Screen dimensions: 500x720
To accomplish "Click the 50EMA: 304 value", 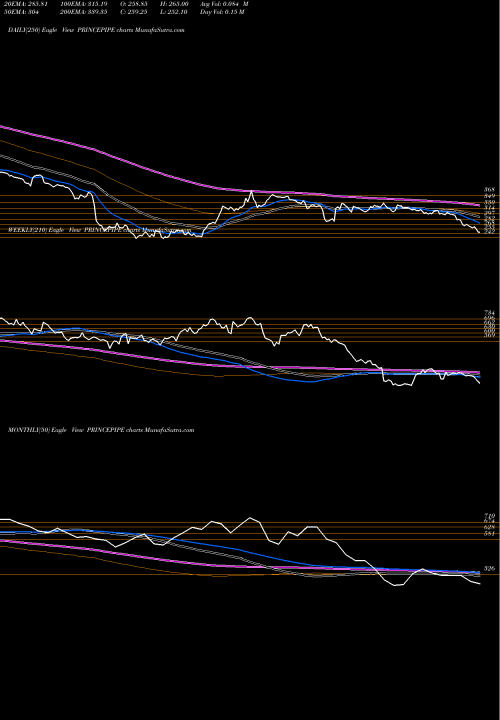I will tap(21, 12).
